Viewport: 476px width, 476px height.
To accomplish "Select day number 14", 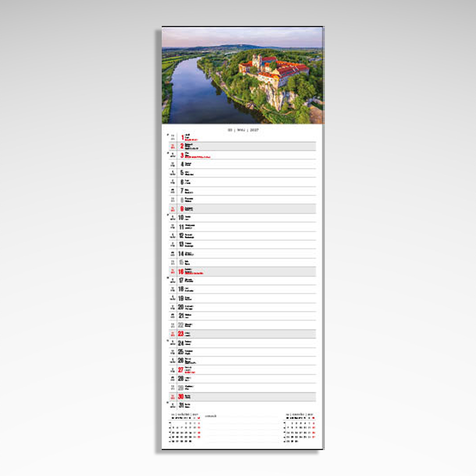I will click(x=181, y=253).
